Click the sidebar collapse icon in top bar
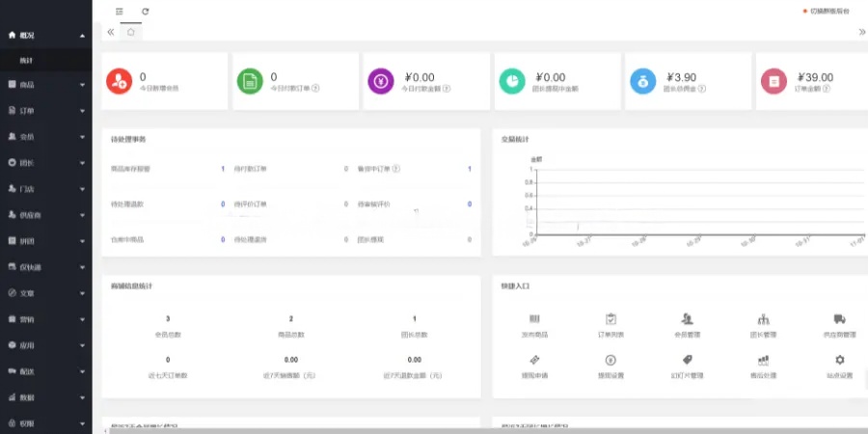This screenshot has width=868, height=434. click(x=120, y=11)
